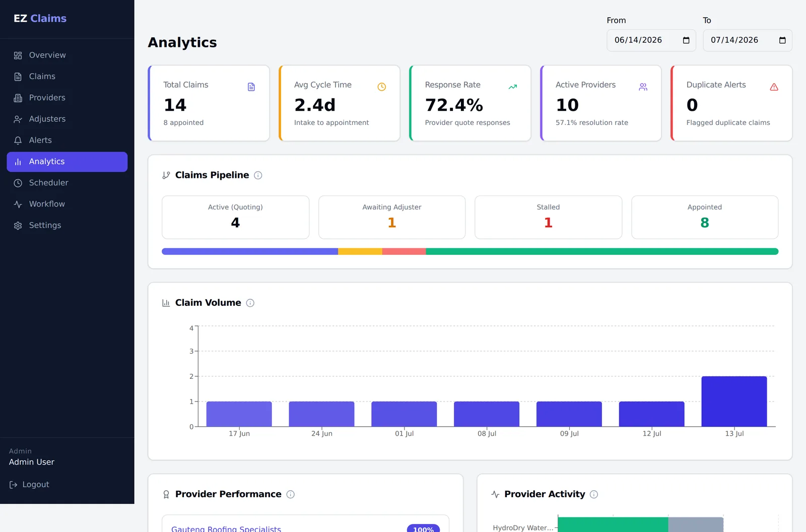
Task: Click the green Appointed segment of pipeline bar
Action: (x=602, y=251)
